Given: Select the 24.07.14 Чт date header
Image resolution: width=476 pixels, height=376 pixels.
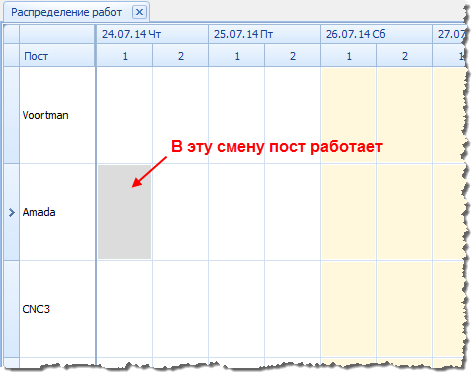Looking at the screenshot, I should tap(152, 34).
